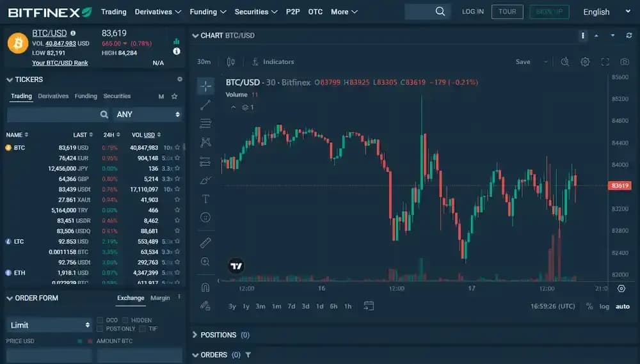The width and height of the screenshot is (640, 364).
Task: Select the text annotation tool
Action: coord(205,199)
